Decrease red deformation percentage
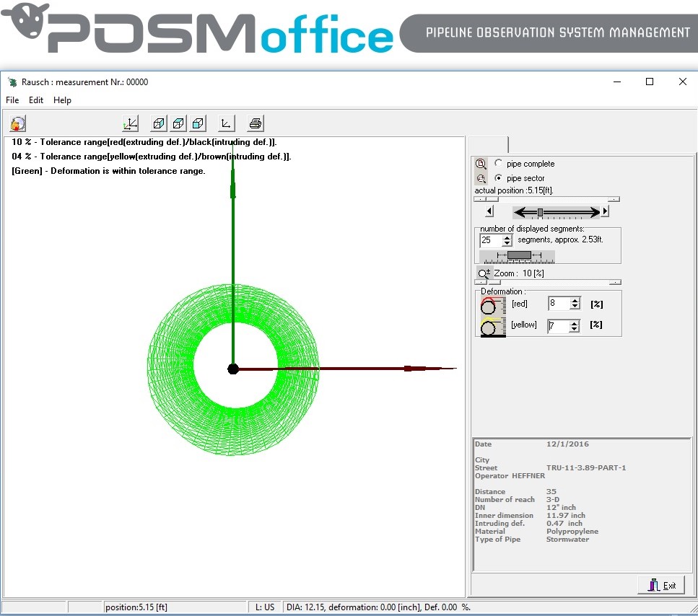Viewport: 698px width, 616px height. (x=575, y=307)
